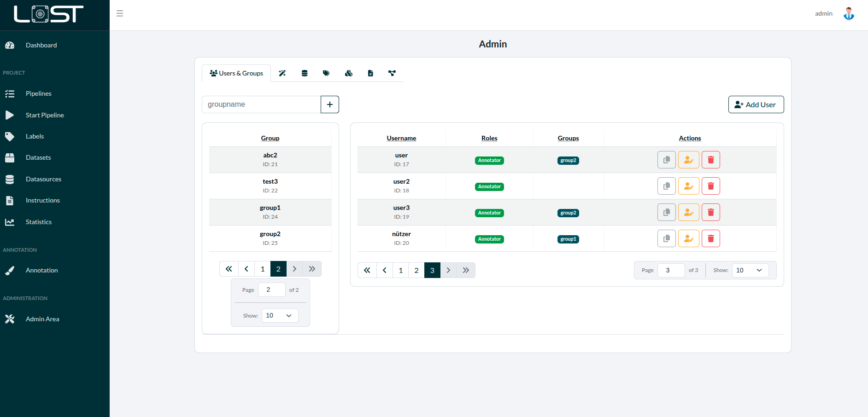Add group with the plus button

tap(330, 104)
